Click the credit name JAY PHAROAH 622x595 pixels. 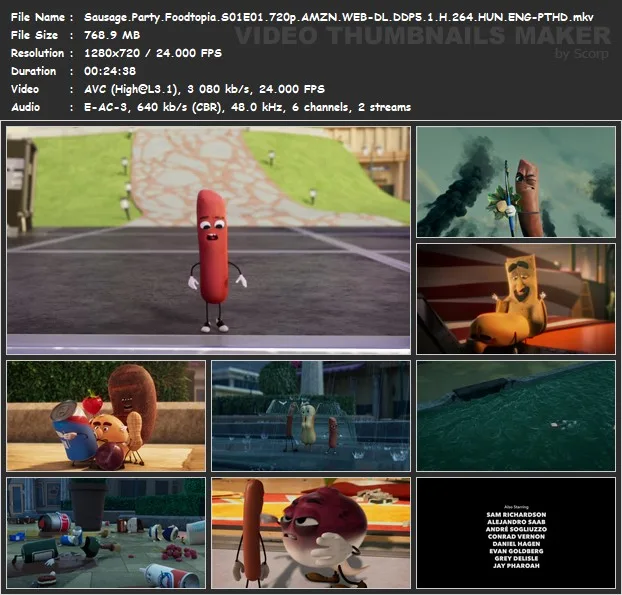[x=516, y=566]
